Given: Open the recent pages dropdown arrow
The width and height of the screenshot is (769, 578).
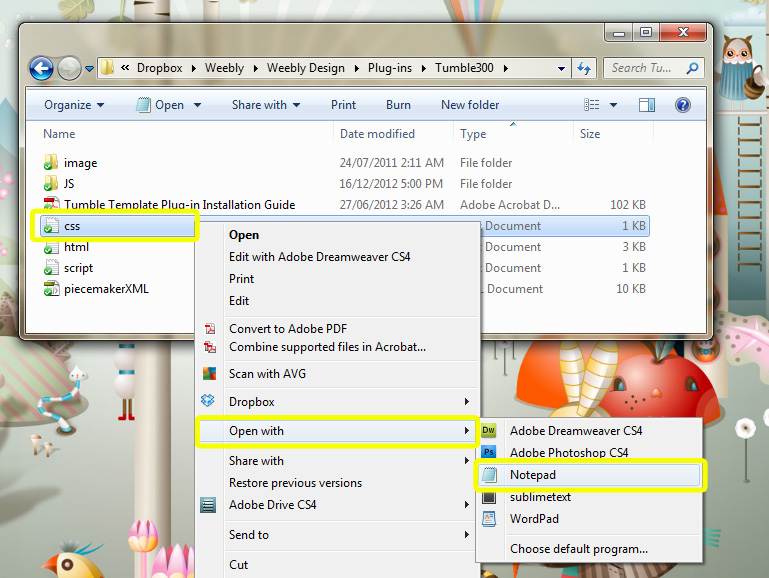Looking at the screenshot, I should [89, 69].
